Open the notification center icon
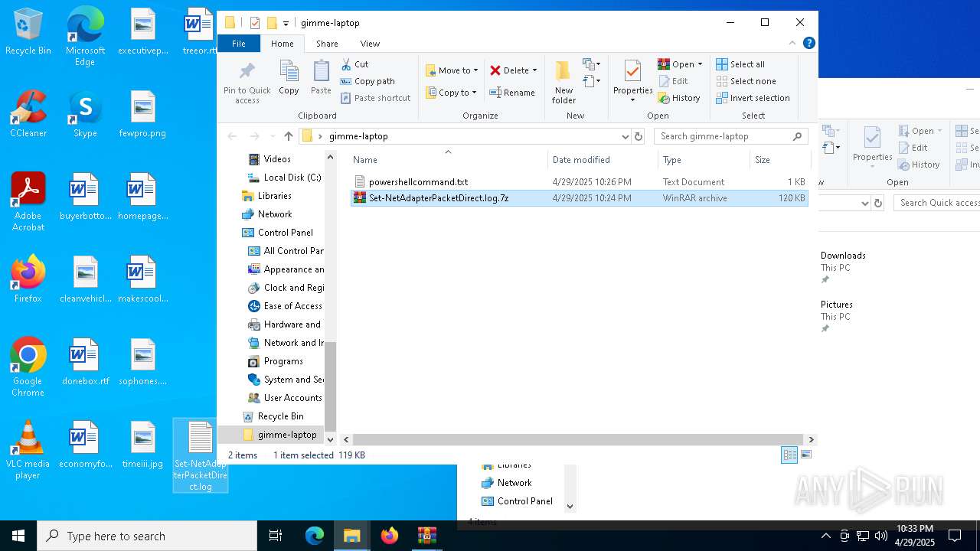 tap(955, 536)
